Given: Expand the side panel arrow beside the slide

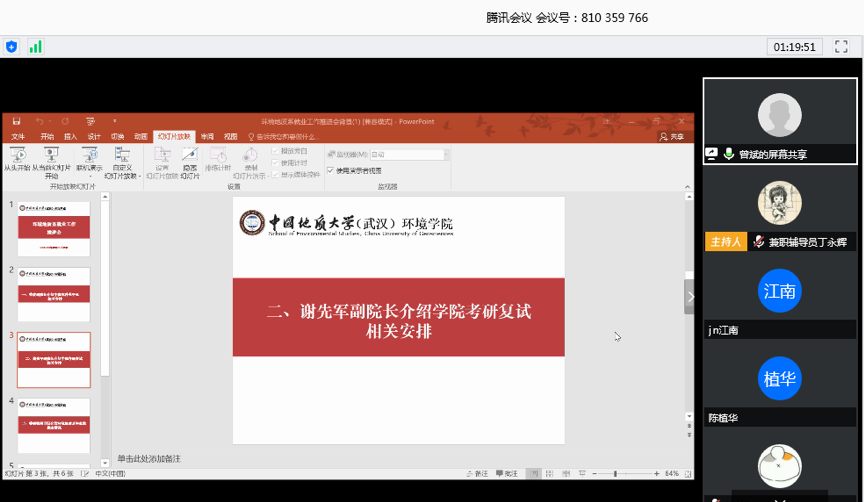Looking at the screenshot, I should pyautogui.click(x=689, y=297).
